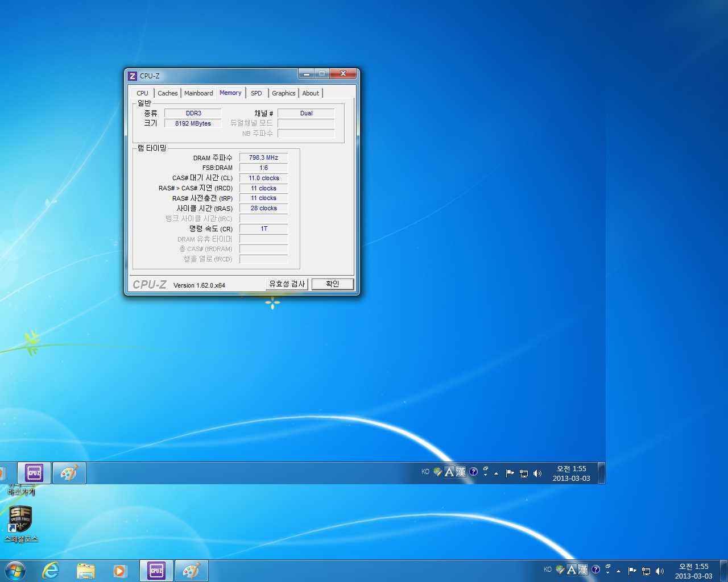Click the 1:6 FSB:DRAM ratio value
The height and width of the screenshot is (582, 728).
point(264,168)
